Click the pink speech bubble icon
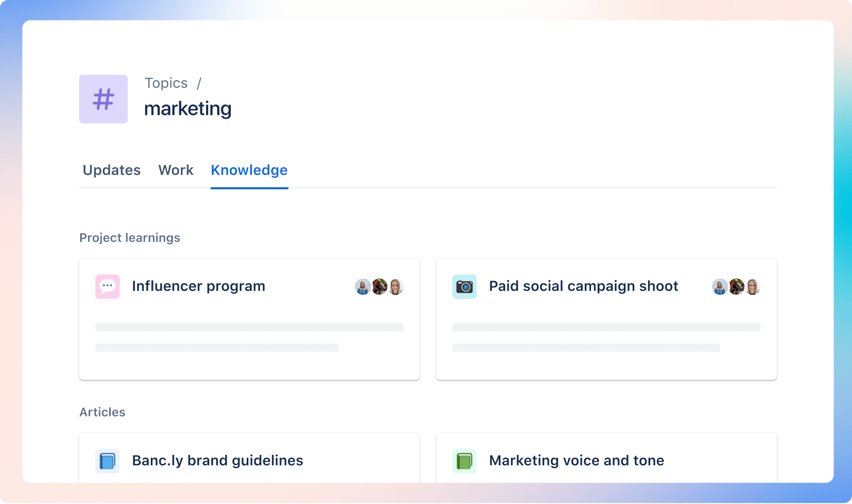Viewport: 852px width, 504px height. tap(108, 286)
